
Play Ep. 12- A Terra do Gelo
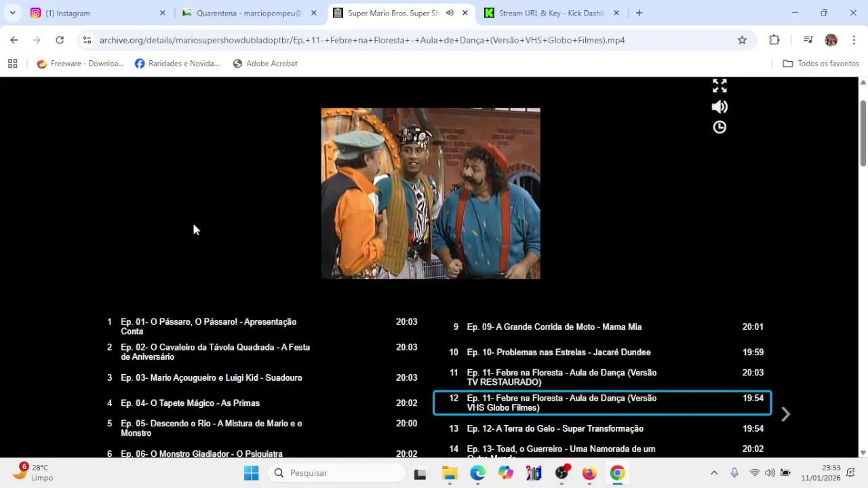pyautogui.click(x=602, y=428)
